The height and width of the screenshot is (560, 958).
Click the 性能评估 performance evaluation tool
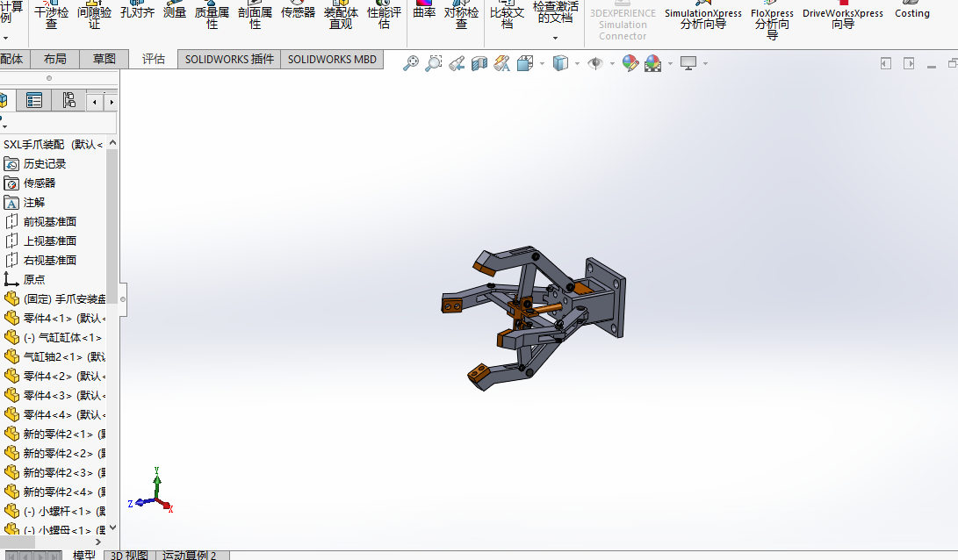[384, 15]
